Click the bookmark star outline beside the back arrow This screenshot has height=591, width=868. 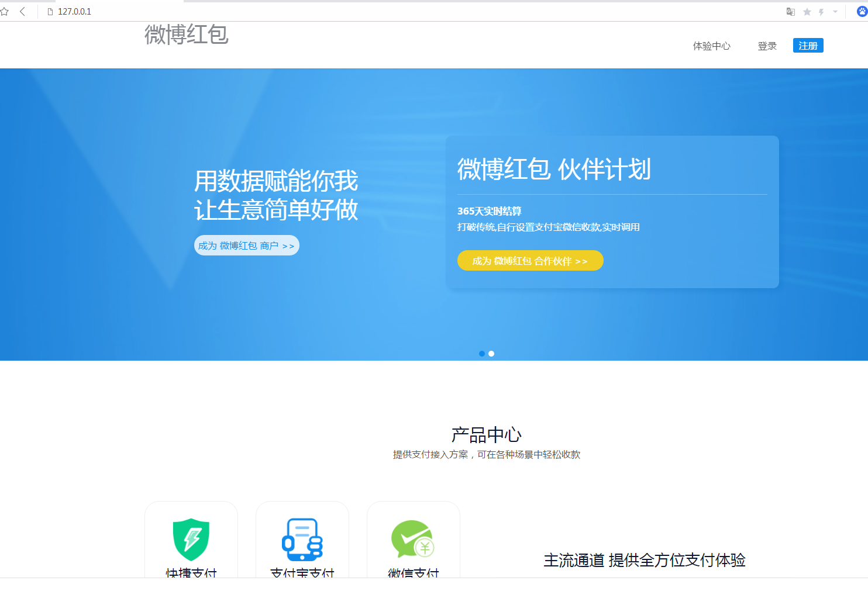[x=5, y=12]
